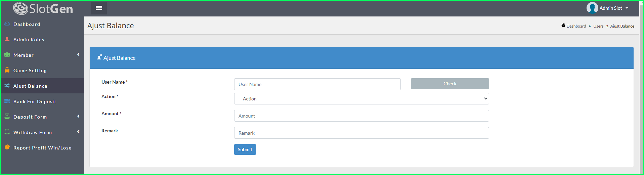The image size is (644, 175).
Task: Open Report Profit Win/Lose
Action: [x=43, y=148]
